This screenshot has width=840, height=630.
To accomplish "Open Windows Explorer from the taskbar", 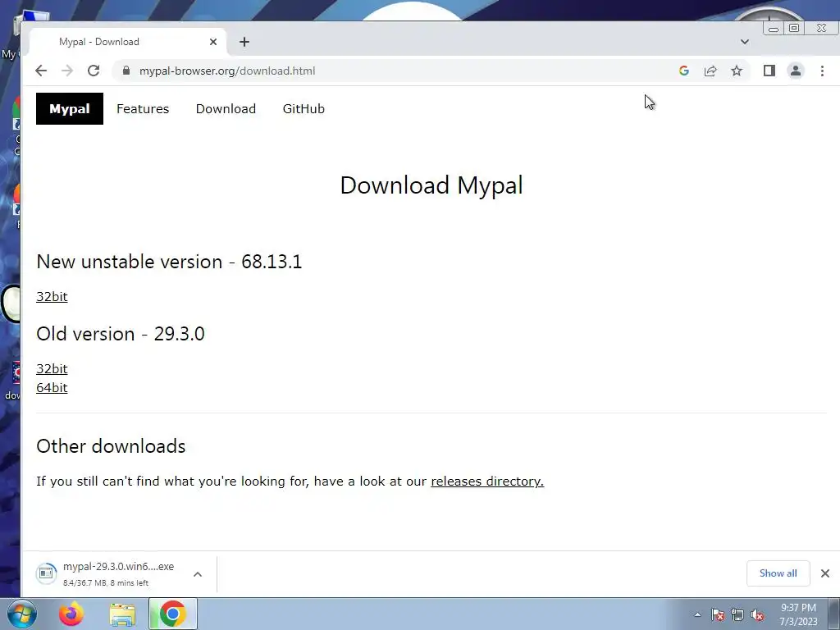I will click(x=122, y=614).
